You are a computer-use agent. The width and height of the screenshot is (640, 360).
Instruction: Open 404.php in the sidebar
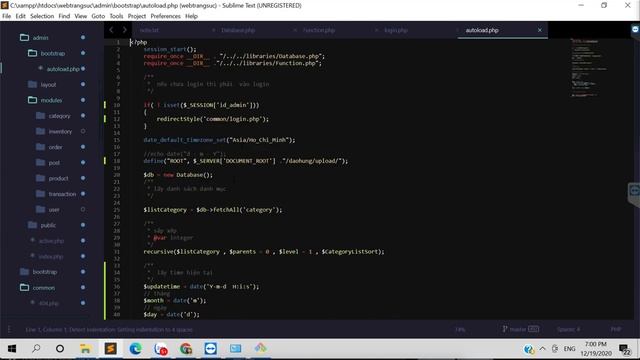tap(49, 303)
